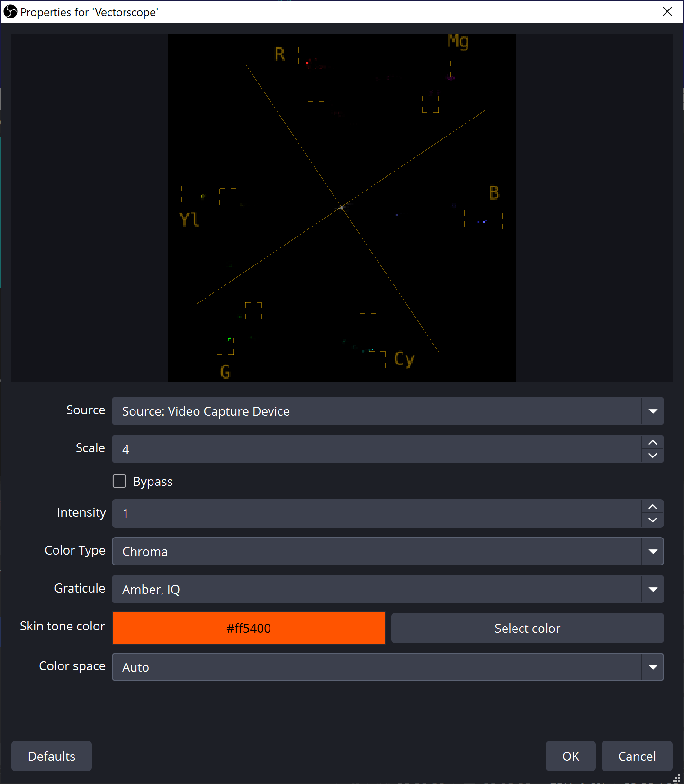
Task: Increase the Scale value with up arrow
Action: click(653, 442)
